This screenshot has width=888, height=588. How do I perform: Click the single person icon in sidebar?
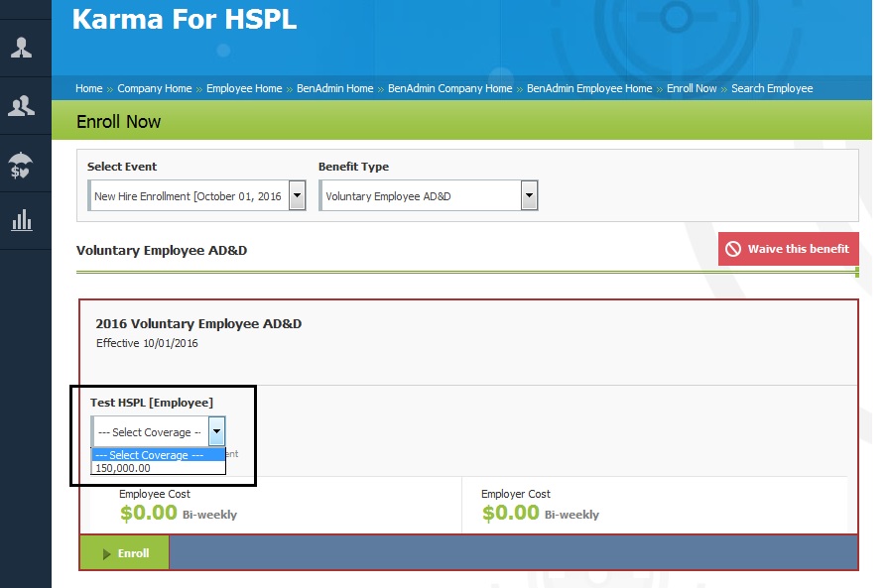pos(22,48)
